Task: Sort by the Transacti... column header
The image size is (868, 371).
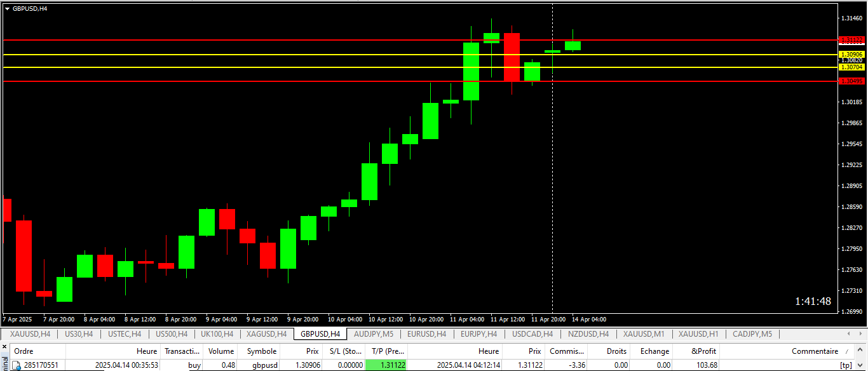Action: (x=182, y=351)
